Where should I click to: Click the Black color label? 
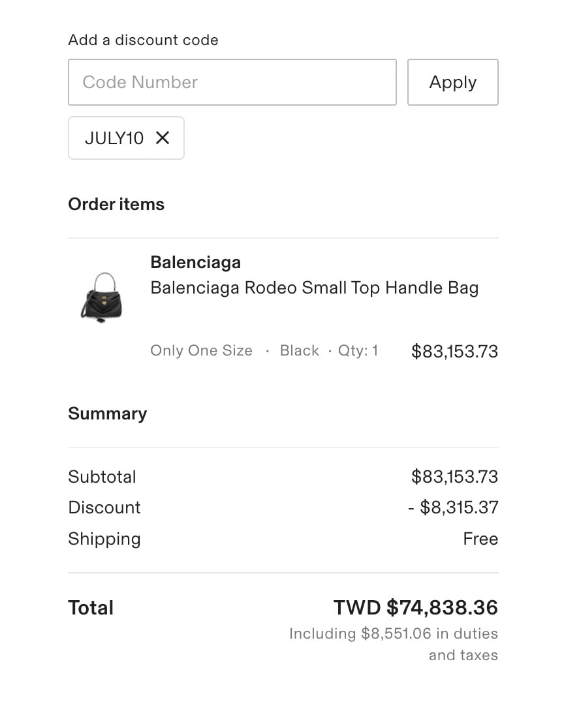(299, 350)
